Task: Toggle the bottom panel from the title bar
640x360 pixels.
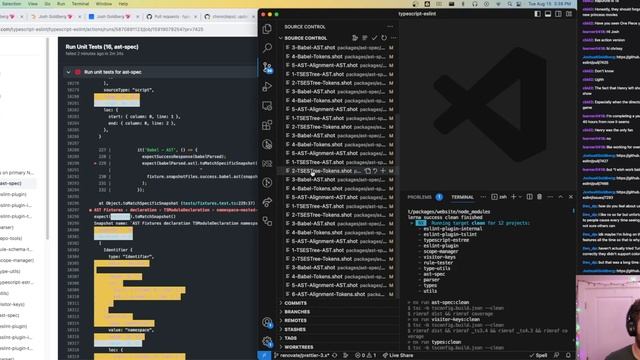Action: point(548,14)
